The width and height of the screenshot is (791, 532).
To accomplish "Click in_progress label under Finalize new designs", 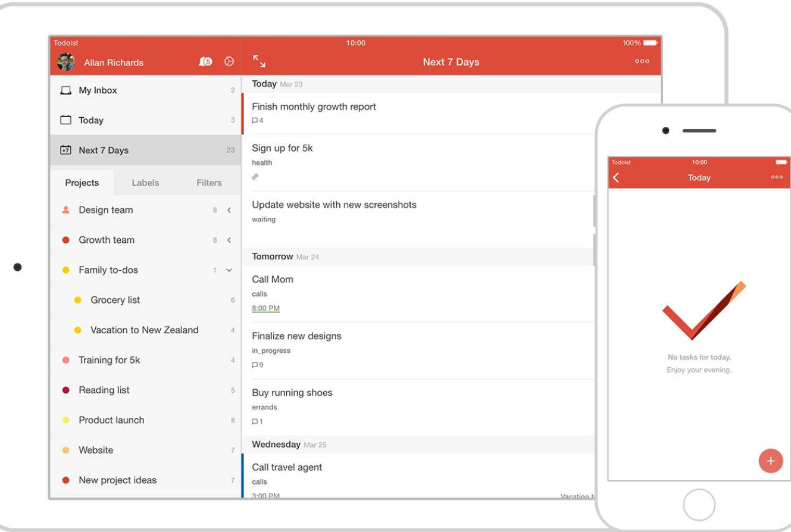I will (x=271, y=351).
